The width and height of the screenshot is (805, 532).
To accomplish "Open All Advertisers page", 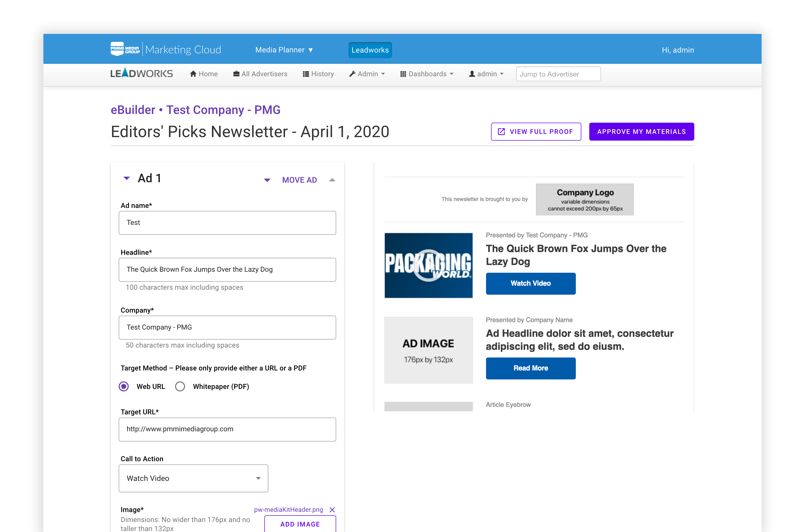I will (x=260, y=74).
